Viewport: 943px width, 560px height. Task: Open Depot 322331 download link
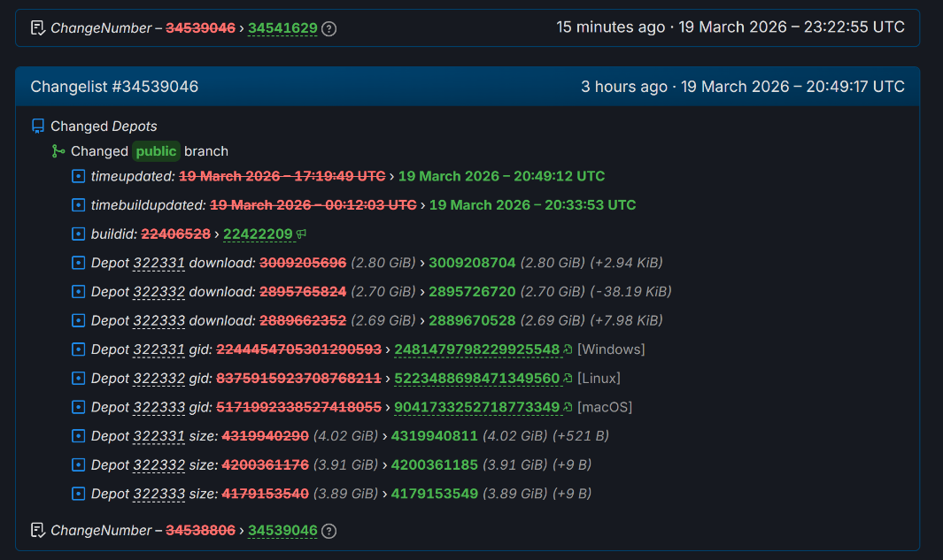[x=159, y=263]
